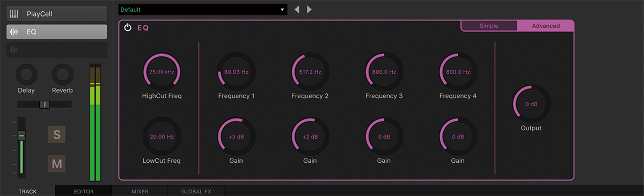Screen dimensions: 644x196
Task: Click the Output label
Action: [x=531, y=128]
